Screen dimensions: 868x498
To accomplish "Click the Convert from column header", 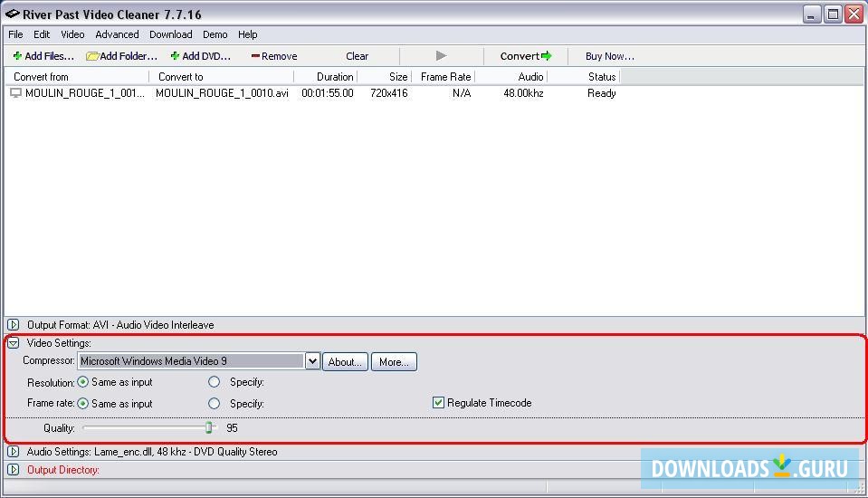I will [x=76, y=76].
